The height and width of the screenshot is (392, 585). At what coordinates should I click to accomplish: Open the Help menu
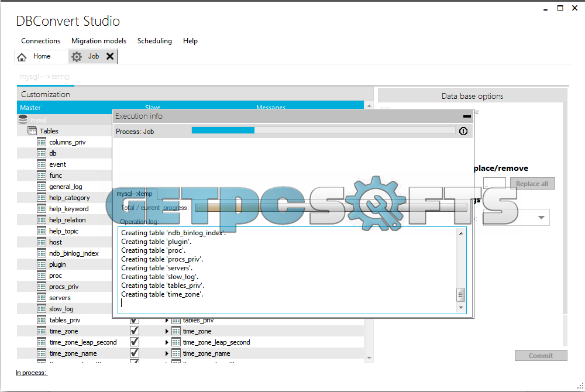[x=190, y=41]
